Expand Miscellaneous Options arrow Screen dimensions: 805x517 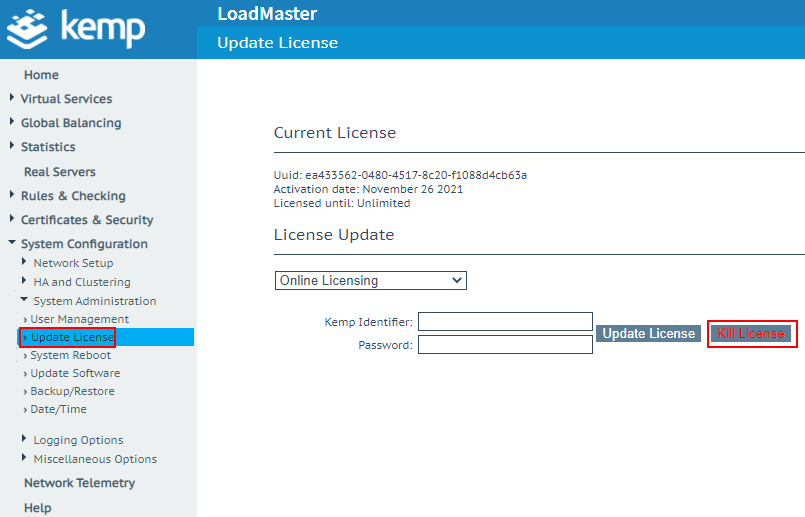point(24,457)
